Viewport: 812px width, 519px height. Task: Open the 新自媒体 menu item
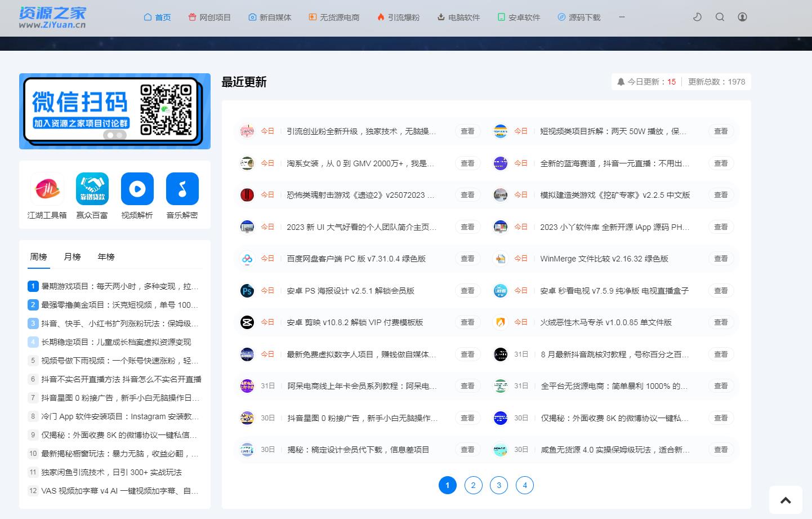[x=270, y=17]
